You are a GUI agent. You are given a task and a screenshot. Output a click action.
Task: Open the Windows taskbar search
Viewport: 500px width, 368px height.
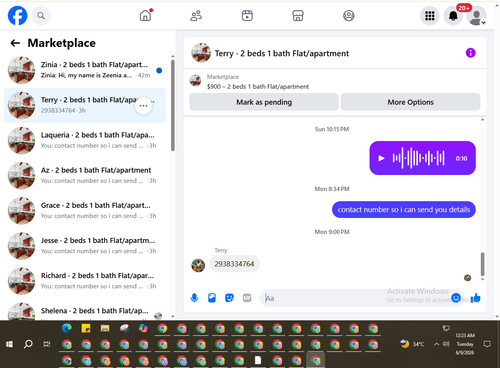[x=28, y=344]
